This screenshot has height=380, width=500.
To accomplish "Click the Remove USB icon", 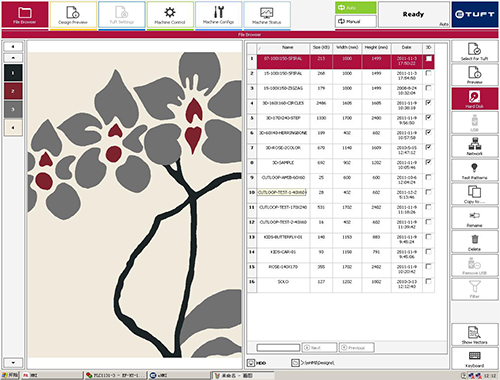I will (x=475, y=266).
